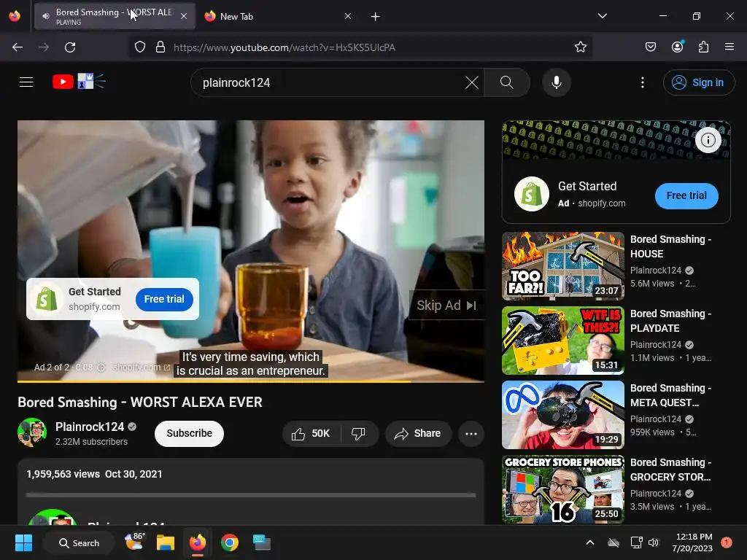Open a new browser tab
Screen dimensions: 747x560
376,17
